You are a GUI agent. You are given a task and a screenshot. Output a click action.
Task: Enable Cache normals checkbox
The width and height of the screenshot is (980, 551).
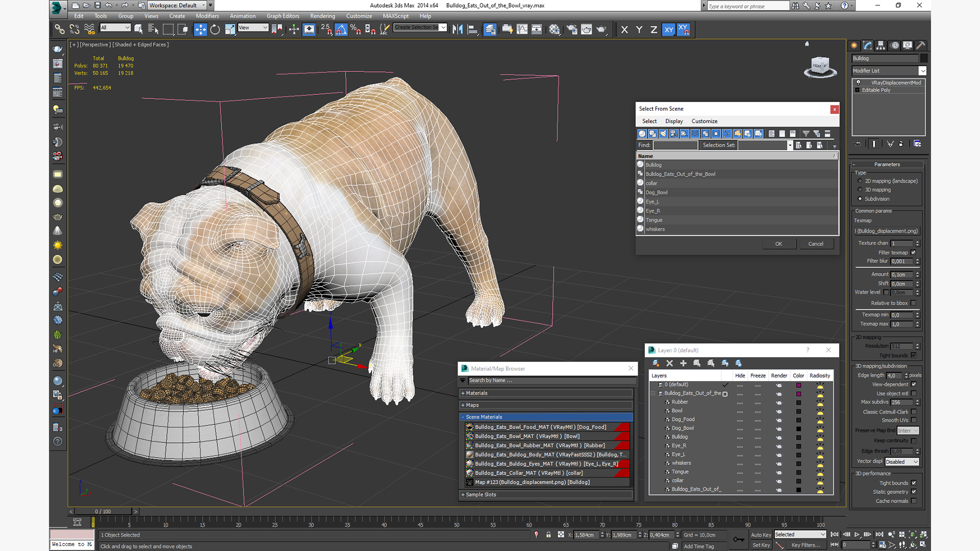pyautogui.click(x=914, y=501)
